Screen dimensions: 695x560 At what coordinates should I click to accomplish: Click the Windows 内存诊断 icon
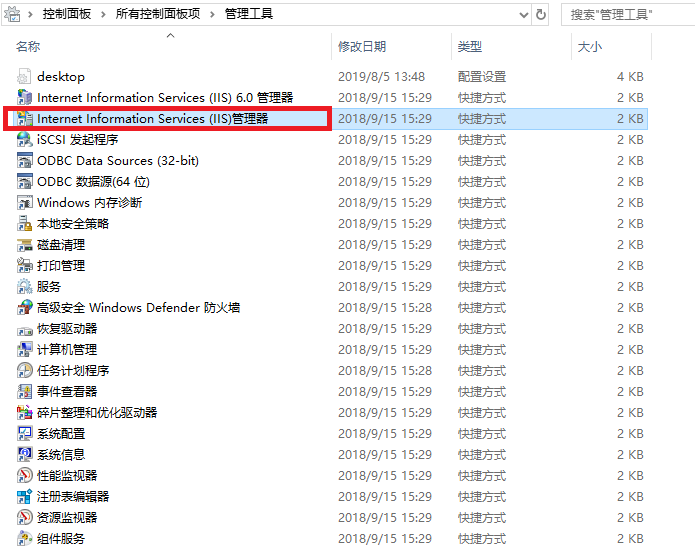point(24,203)
